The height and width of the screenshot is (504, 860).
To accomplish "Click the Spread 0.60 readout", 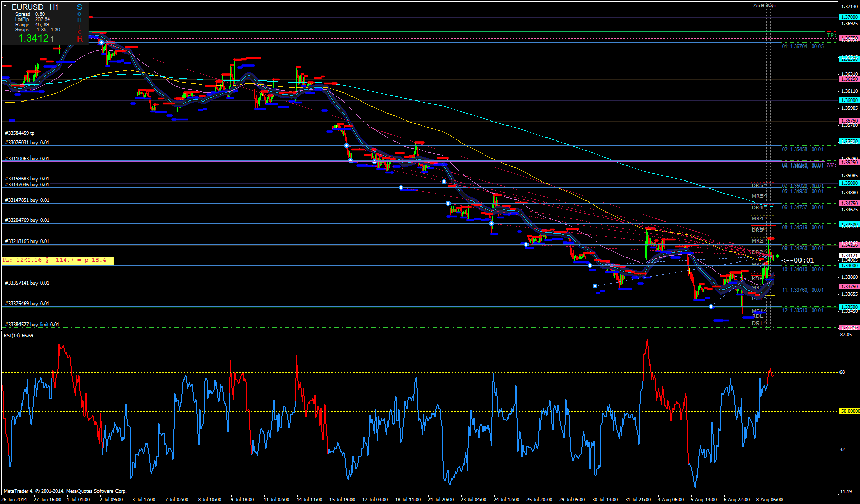I will 30,14.
